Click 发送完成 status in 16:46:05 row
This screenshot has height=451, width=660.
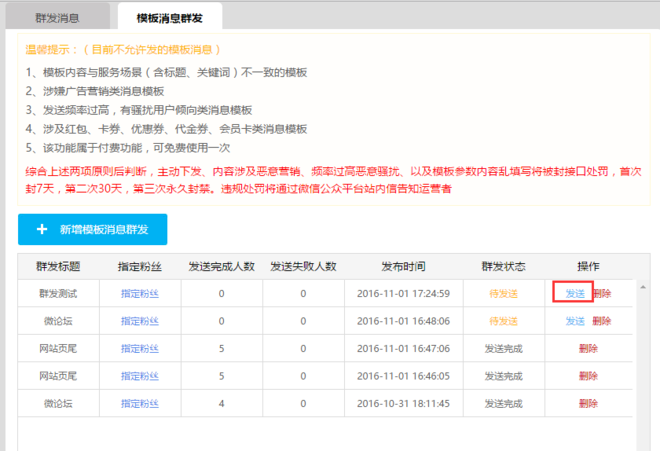503,376
